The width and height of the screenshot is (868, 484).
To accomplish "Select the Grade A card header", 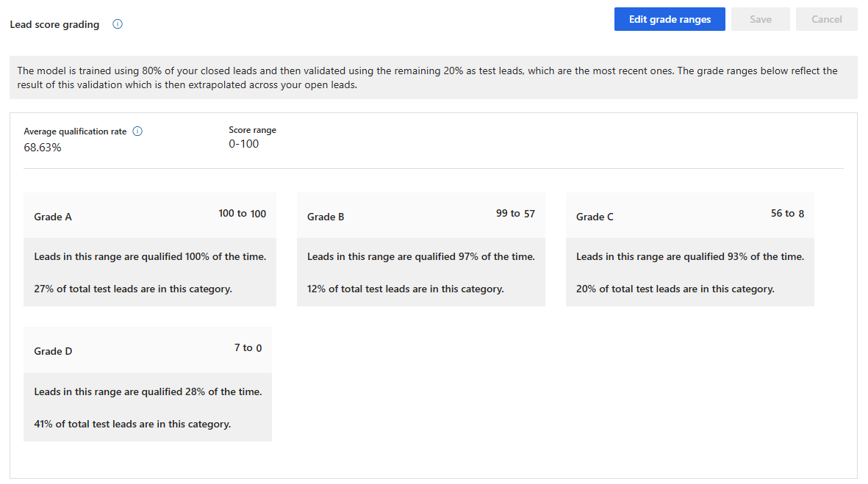I will (x=53, y=217).
